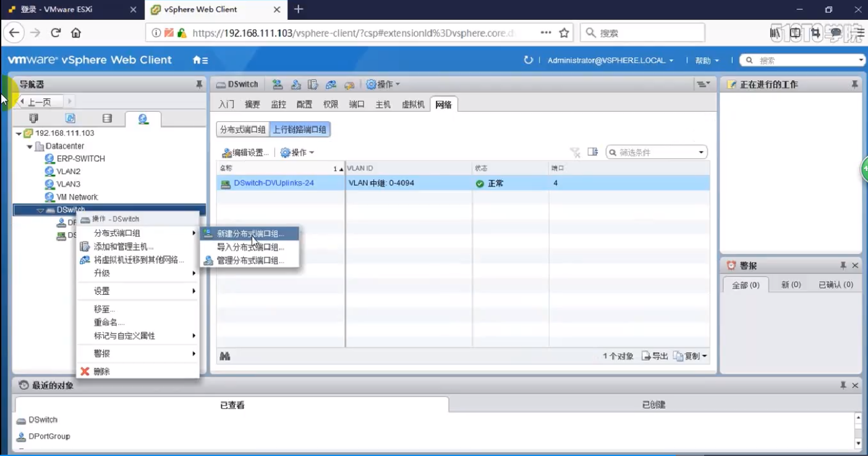The height and width of the screenshot is (456, 868).
Task: Close the Recent Objects panel
Action: point(855,385)
